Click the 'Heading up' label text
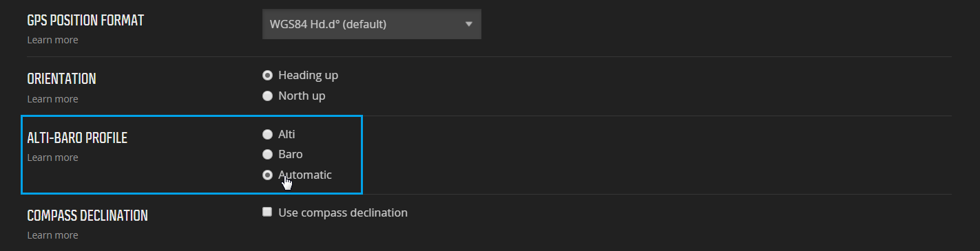Image resolution: width=980 pixels, height=251 pixels. coord(308,75)
